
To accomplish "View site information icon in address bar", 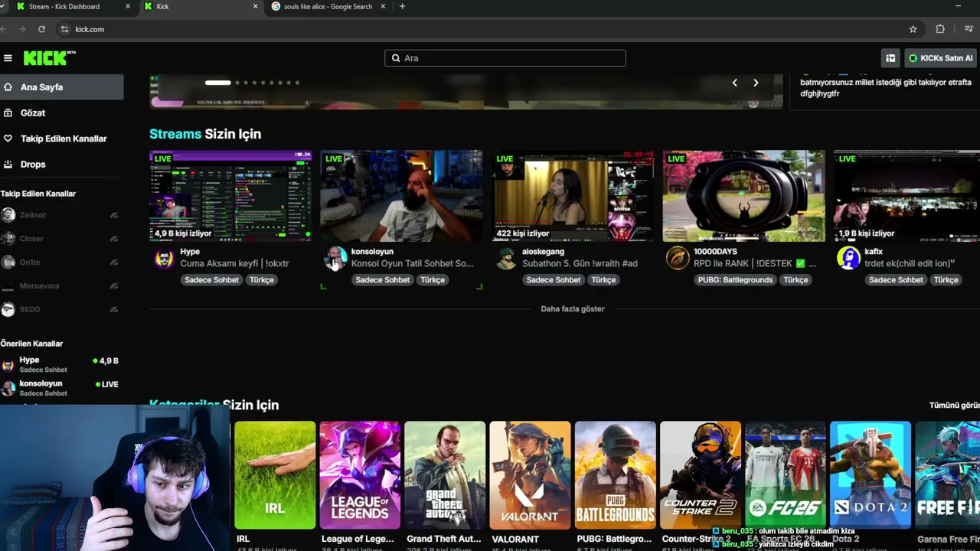I will [64, 29].
